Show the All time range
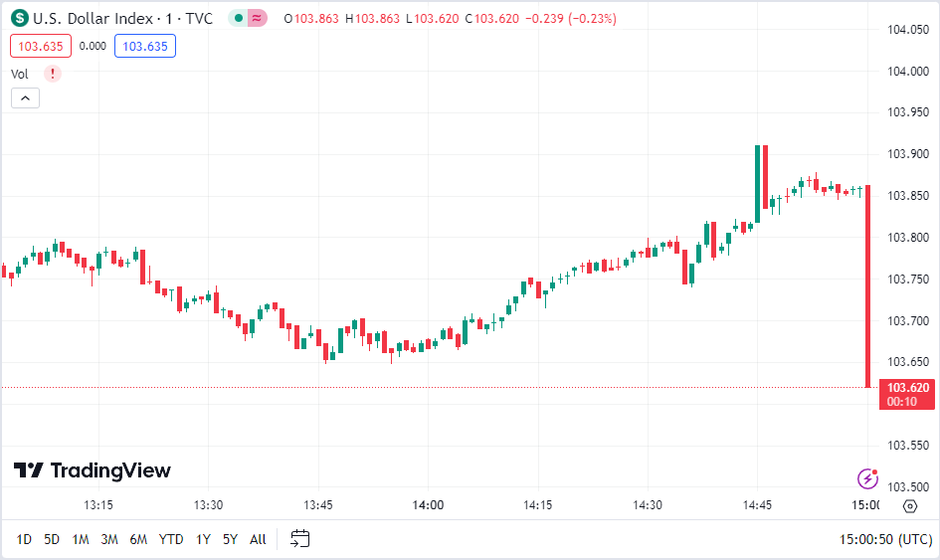This screenshot has width=940, height=560. (x=258, y=539)
